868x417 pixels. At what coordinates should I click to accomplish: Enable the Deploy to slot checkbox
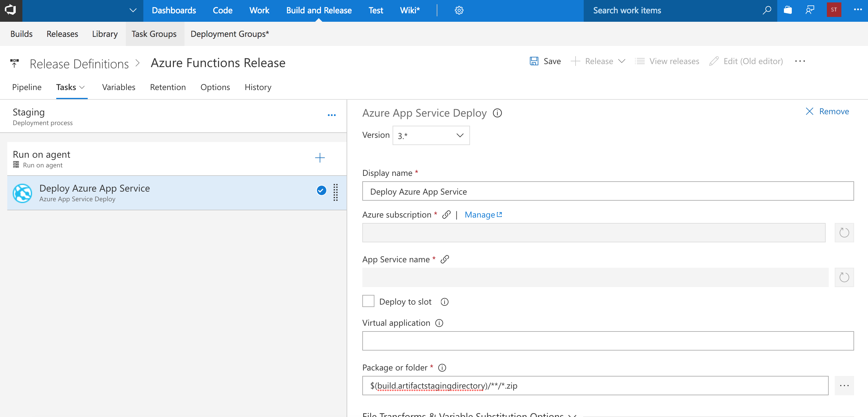pyautogui.click(x=368, y=301)
